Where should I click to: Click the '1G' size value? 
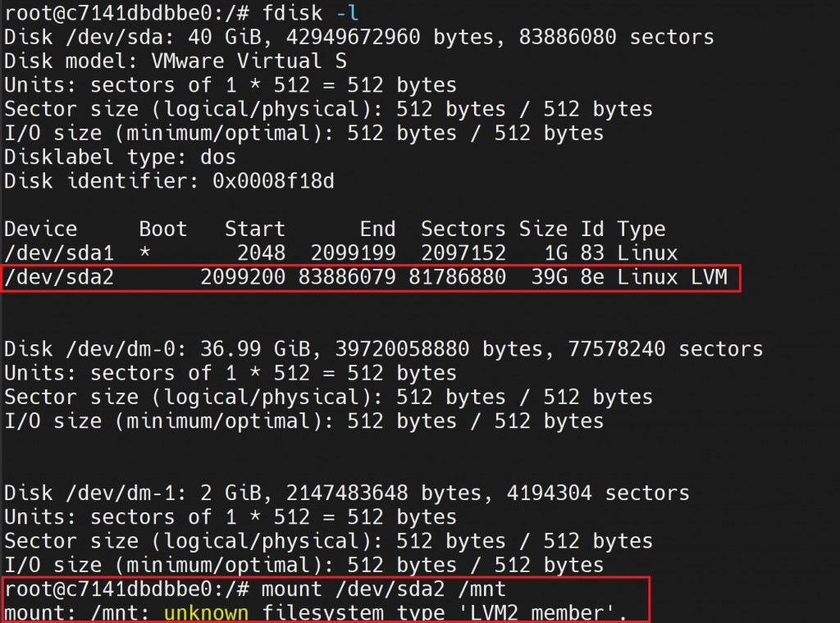point(556,253)
